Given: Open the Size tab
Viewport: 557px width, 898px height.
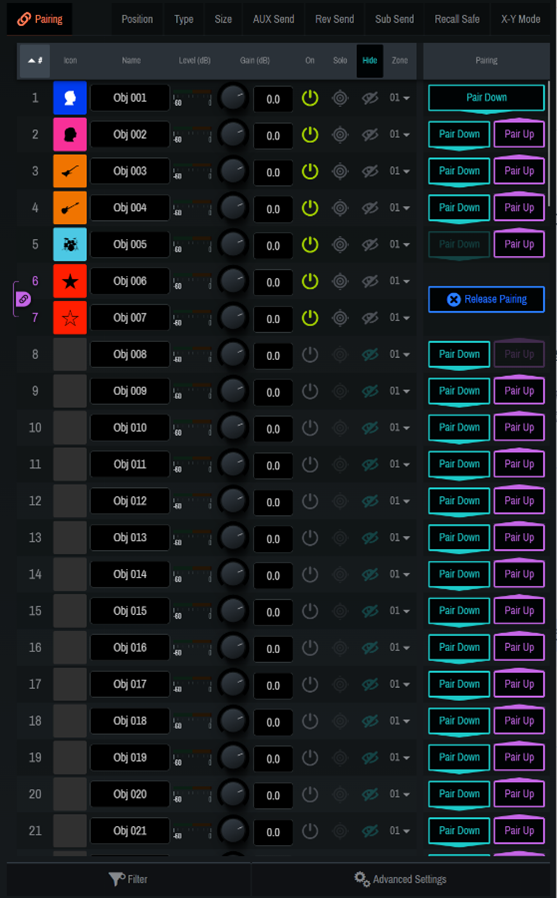Looking at the screenshot, I should pos(223,19).
